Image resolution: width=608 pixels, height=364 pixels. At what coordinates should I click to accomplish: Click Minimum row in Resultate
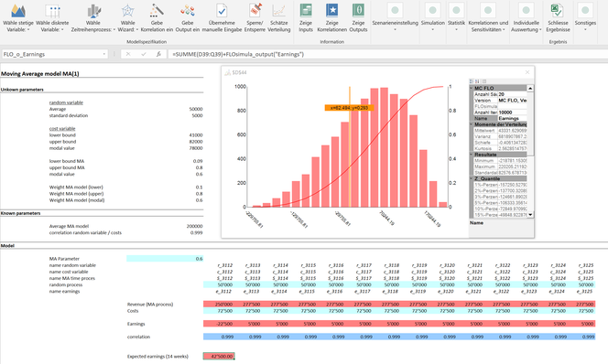pyautogui.click(x=500, y=160)
